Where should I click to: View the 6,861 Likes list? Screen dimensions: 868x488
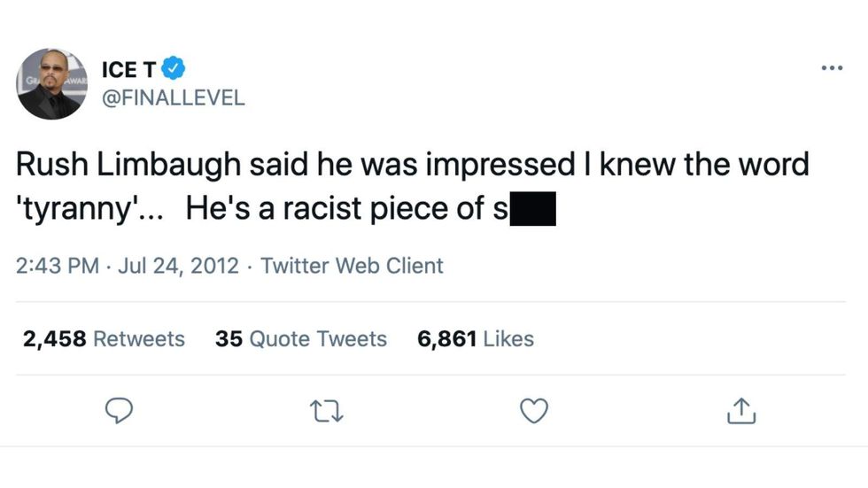click(x=476, y=338)
